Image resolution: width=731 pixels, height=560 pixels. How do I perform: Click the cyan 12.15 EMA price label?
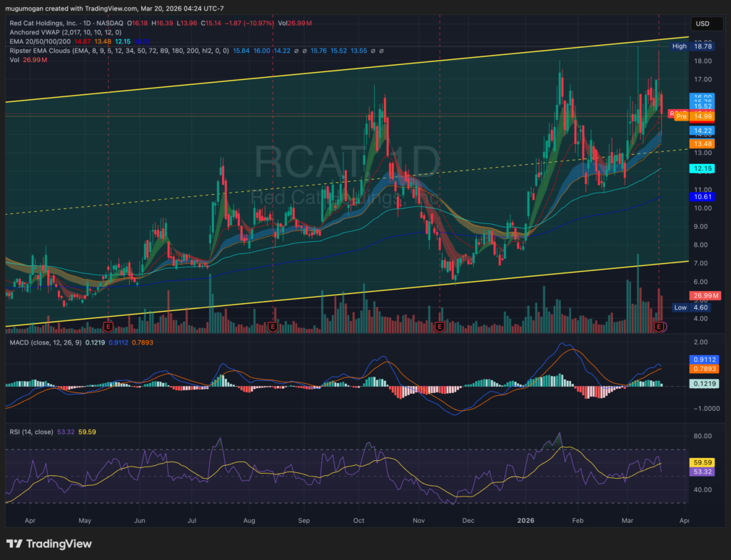click(702, 168)
